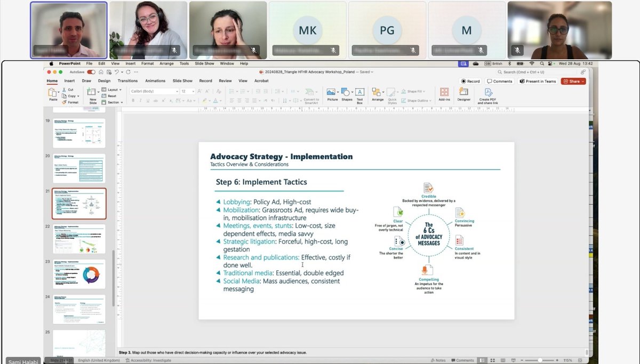Open the Saved status dropdown in title
Screen dimensions: 640x364
point(366,72)
